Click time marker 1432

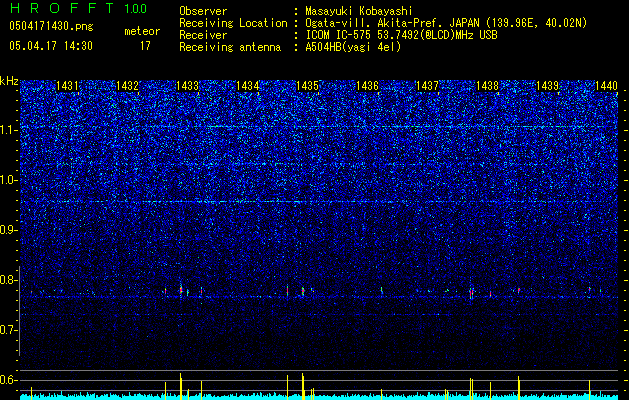click(x=127, y=86)
